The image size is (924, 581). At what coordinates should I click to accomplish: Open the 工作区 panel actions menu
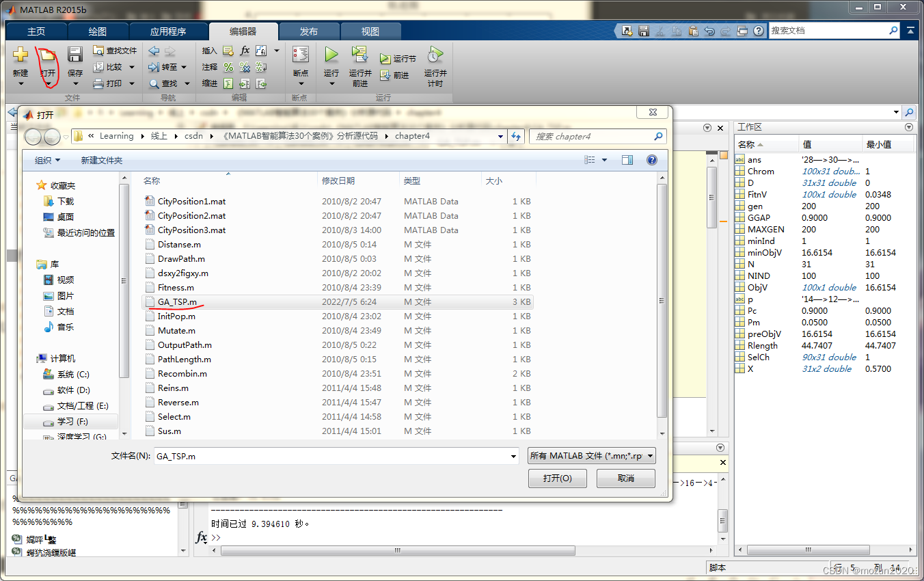[x=908, y=127]
